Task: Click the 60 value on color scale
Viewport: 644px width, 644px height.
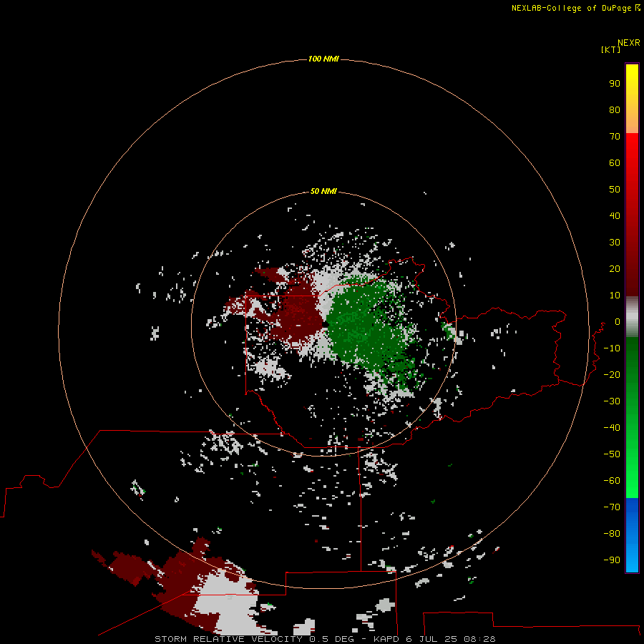Action: click(615, 163)
